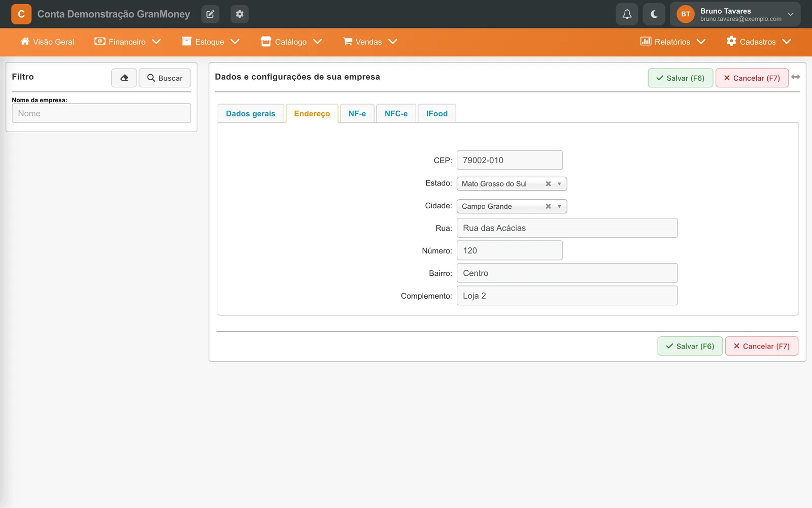The height and width of the screenshot is (508, 812).
Task: Click the bottom Cancelar (F7) button
Action: (x=762, y=346)
